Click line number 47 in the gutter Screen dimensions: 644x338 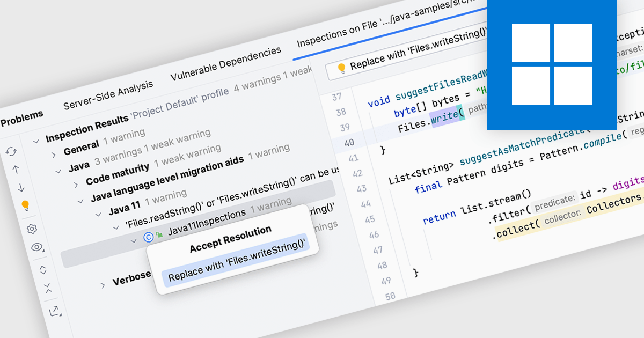click(x=379, y=250)
